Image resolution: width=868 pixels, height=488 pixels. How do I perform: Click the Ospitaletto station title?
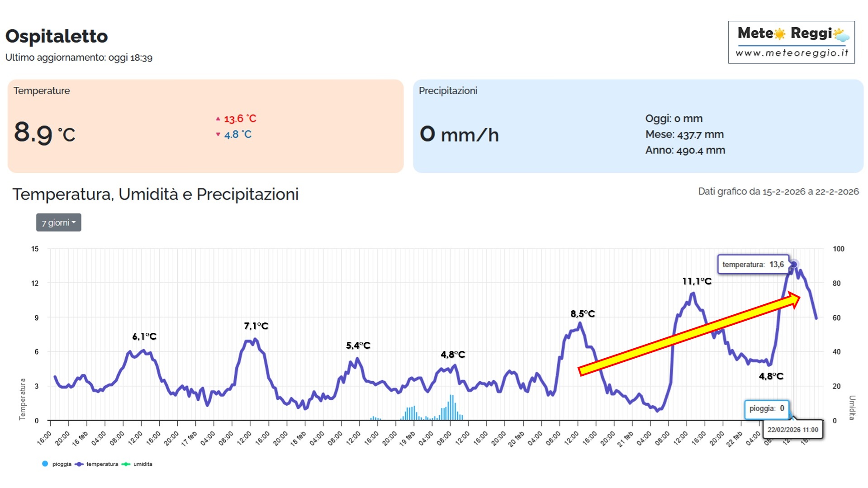[57, 36]
